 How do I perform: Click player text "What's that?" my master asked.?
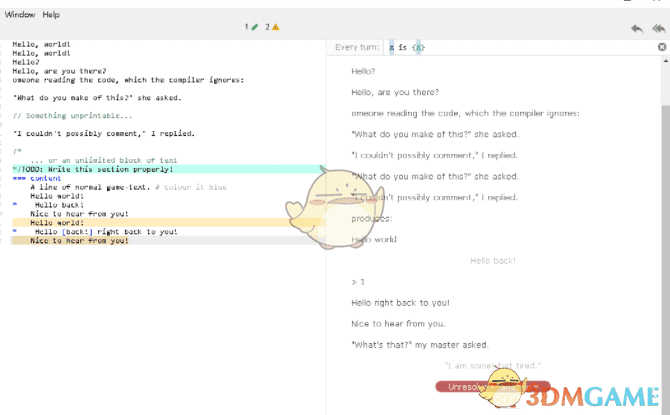pyautogui.click(x=420, y=345)
